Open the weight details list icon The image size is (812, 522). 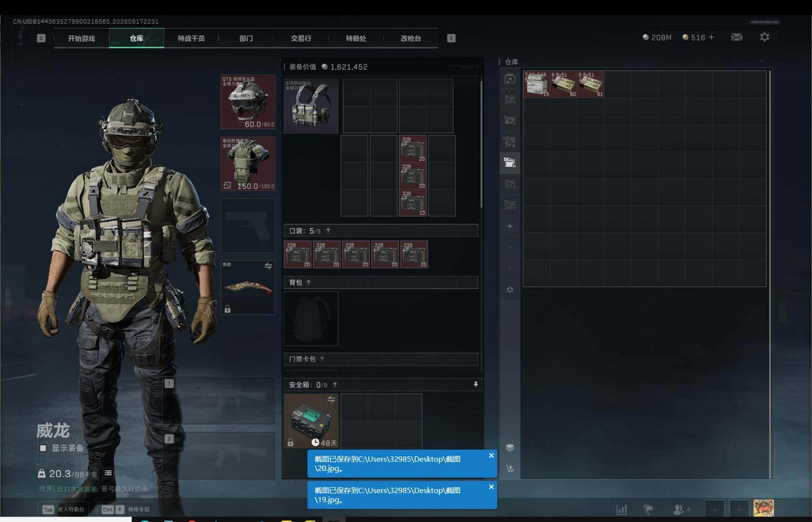click(x=108, y=473)
